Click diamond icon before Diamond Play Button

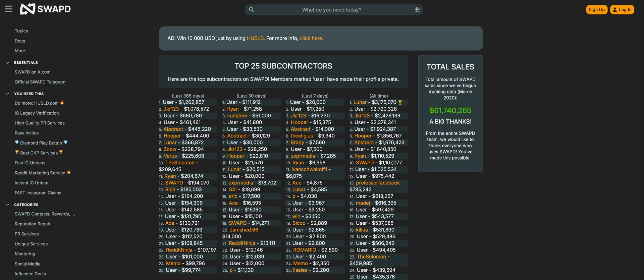[17, 143]
